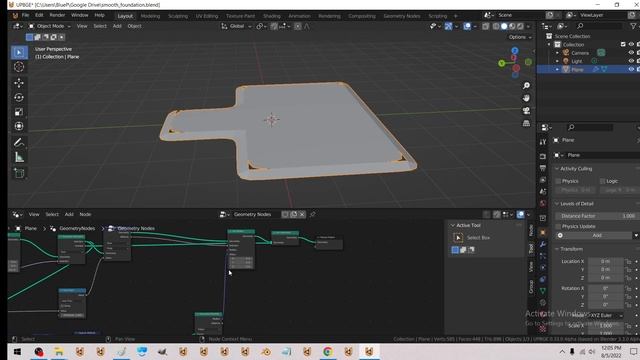This screenshot has width=640, height=360.
Task: Collapse the Levels of Detail panel
Action: (x=557, y=204)
